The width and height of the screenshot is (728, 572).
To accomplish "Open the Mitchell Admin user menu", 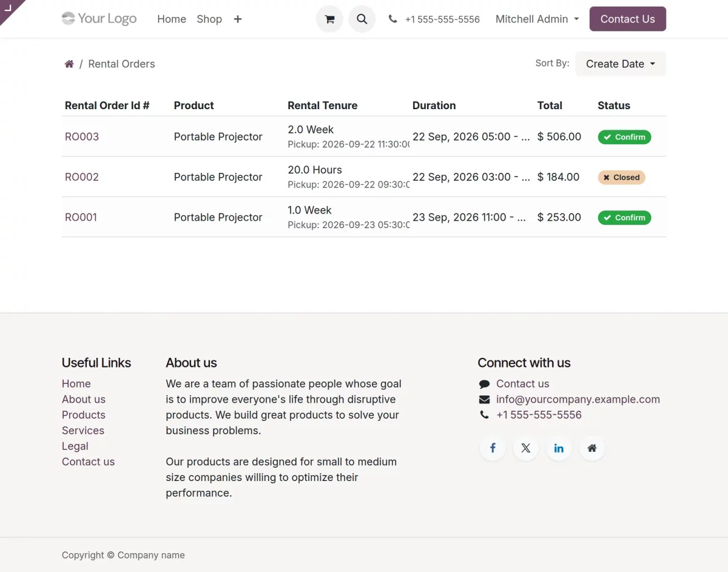I will coord(537,19).
